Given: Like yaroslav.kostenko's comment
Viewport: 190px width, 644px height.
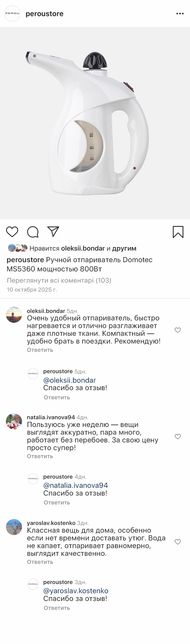Looking at the screenshot, I should (x=178, y=542).
